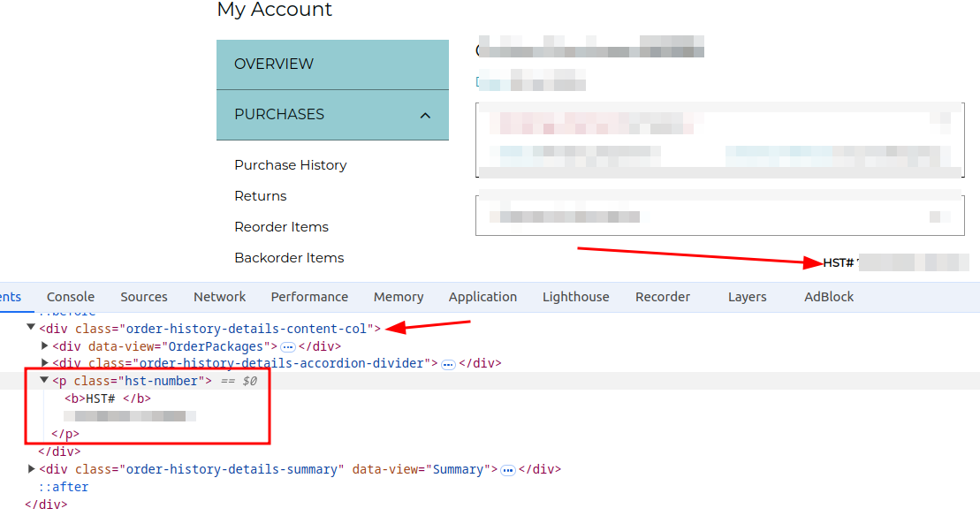Open the Application tab
This screenshot has height=516, width=980.
point(482,297)
